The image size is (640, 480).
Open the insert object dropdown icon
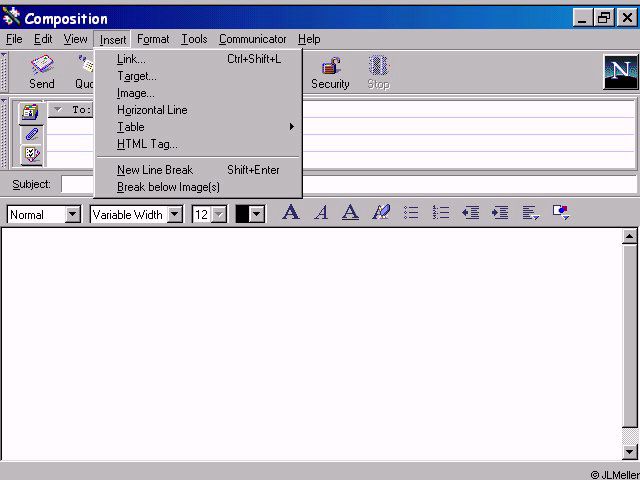click(561, 213)
